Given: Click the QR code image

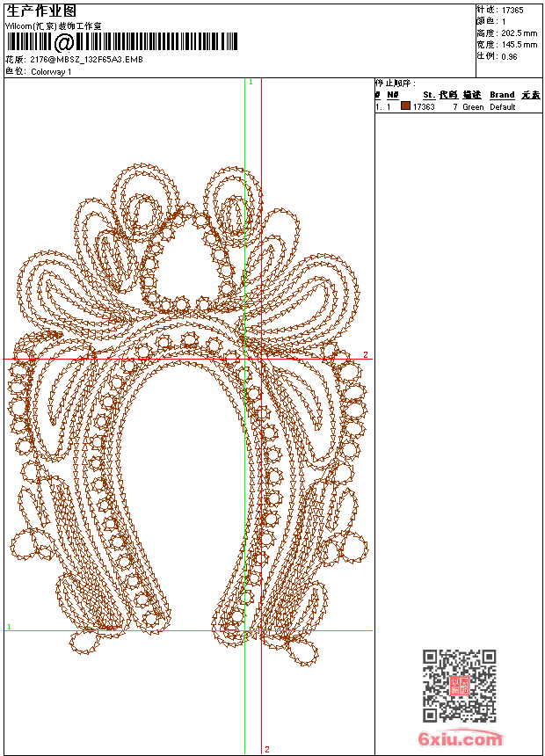Looking at the screenshot, I should tap(460, 686).
